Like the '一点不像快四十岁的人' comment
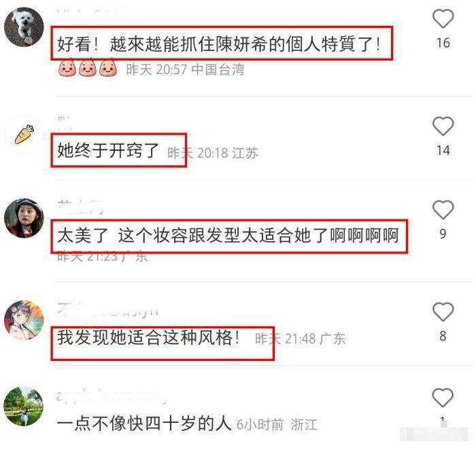Viewport: 476px width, 450px height. pyautogui.click(x=443, y=397)
